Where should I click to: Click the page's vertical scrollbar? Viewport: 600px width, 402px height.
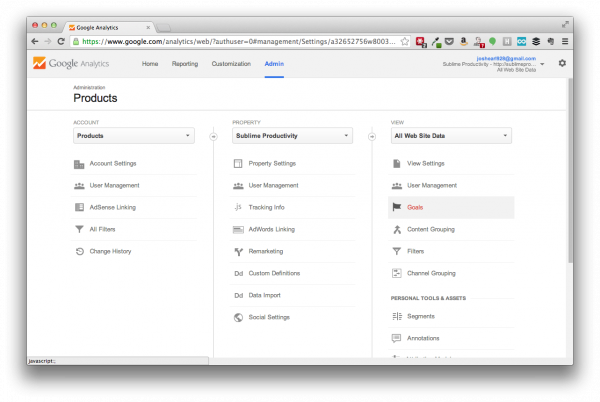coord(570,171)
